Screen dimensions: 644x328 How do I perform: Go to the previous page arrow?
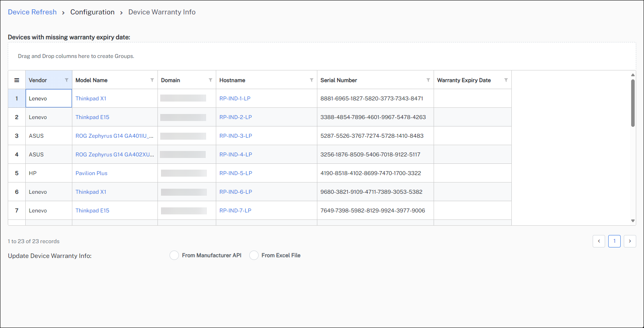tap(599, 241)
